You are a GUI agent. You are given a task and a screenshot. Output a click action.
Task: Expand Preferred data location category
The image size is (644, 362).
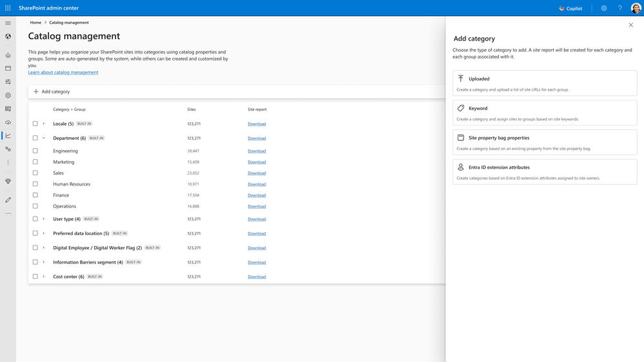[x=44, y=233]
